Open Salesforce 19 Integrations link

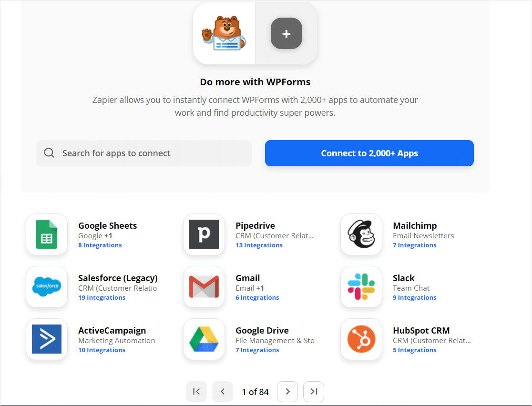point(102,297)
